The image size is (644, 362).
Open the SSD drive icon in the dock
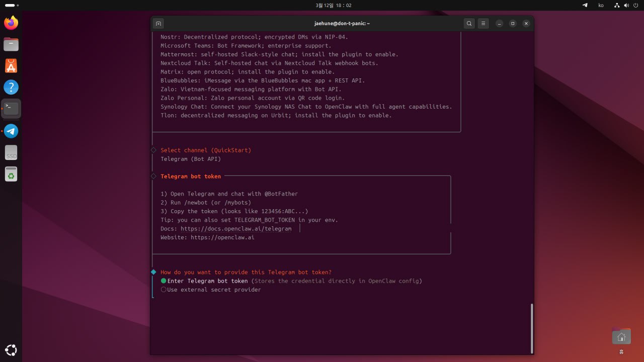point(11,153)
